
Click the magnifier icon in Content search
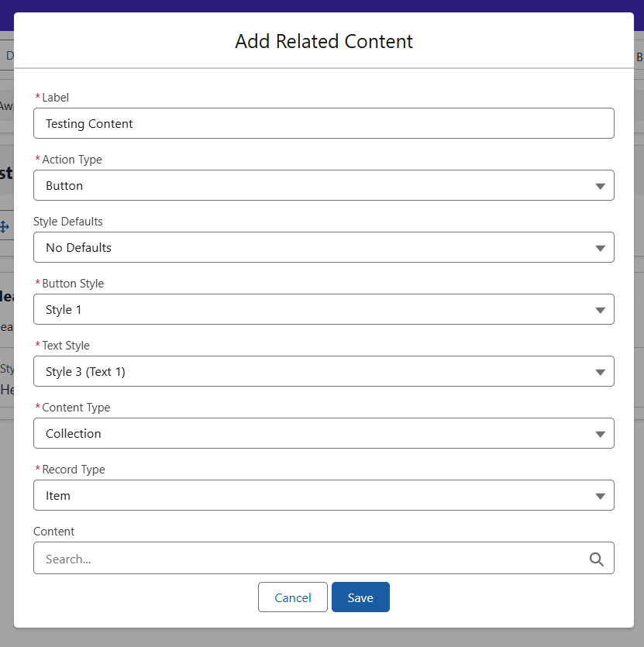(x=596, y=559)
